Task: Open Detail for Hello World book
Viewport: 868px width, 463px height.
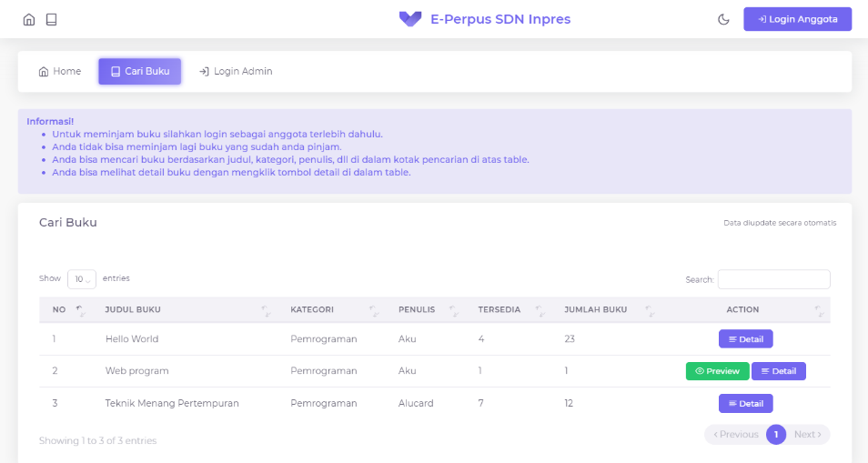Action: pyautogui.click(x=745, y=338)
